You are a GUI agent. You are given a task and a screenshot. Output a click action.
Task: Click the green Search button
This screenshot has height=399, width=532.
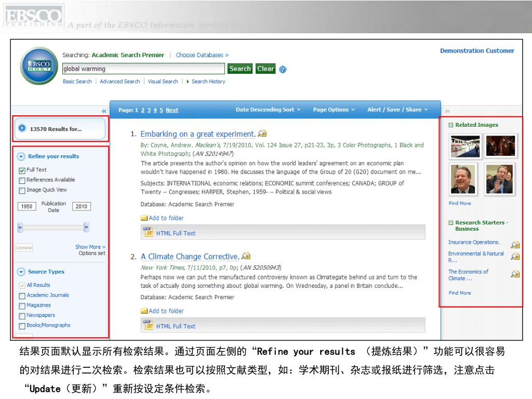[x=240, y=69]
